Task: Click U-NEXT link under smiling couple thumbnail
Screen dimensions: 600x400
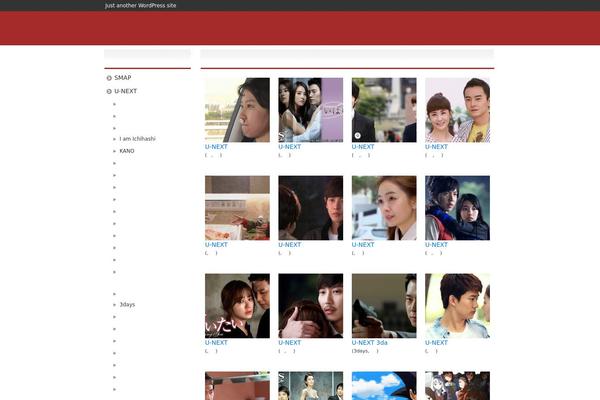Action: 436,147
